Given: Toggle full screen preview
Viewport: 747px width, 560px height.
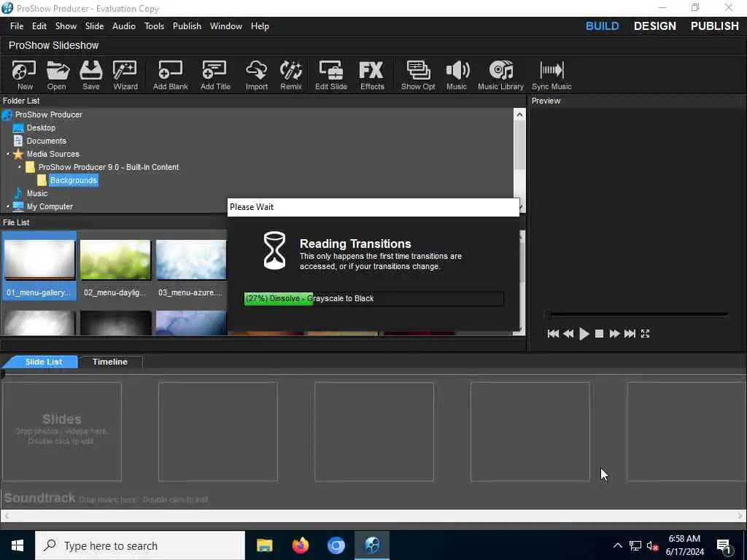Looking at the screenshot, I should coord(645,334).
